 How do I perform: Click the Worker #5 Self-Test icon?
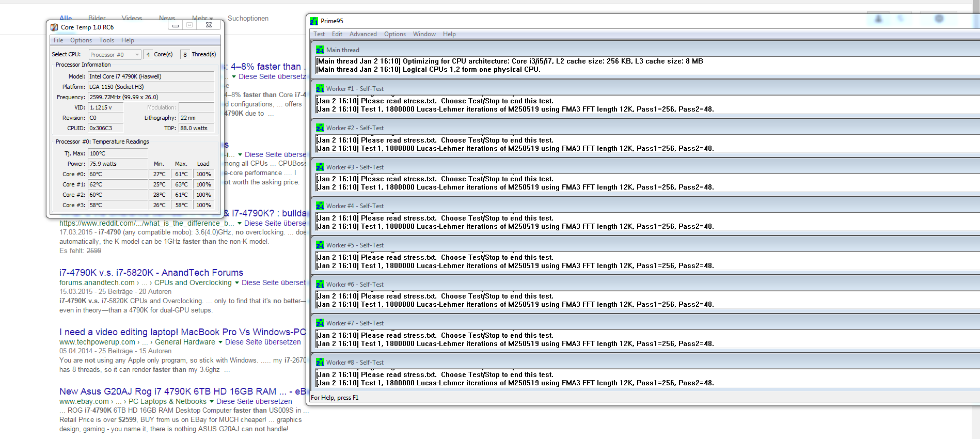[320, 245]
